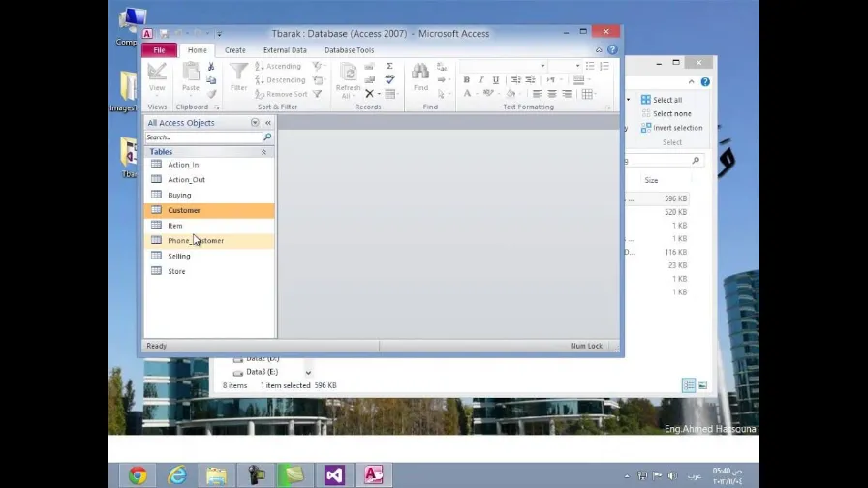Click the Spelling check icon
Viewport: 868px width, 488px height.
pyautogui.click(x=389, y=79)
